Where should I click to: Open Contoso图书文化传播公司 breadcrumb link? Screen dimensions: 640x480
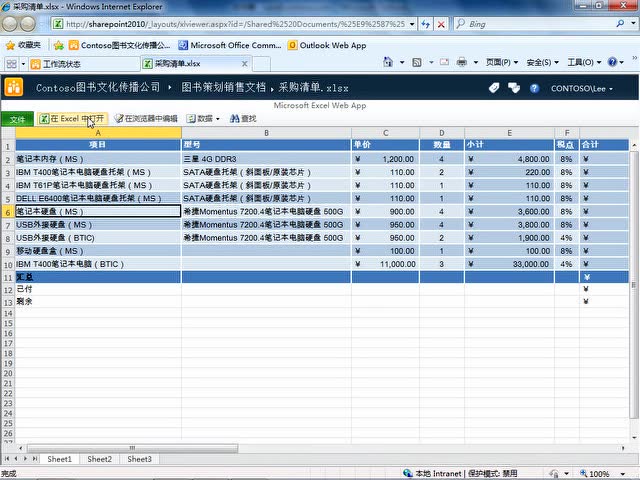[x=98, y=88]
